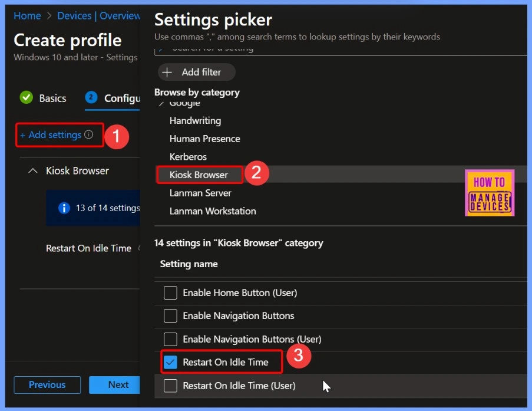Click the How To Manage Devices logo
Viewport: 532px width, 411px height.
click(x=489, y=193)
